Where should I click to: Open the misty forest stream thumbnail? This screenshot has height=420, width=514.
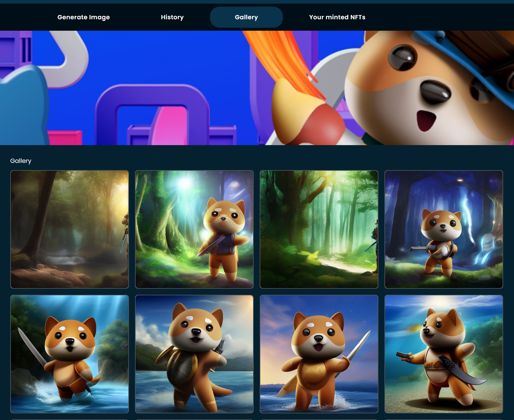70,229
